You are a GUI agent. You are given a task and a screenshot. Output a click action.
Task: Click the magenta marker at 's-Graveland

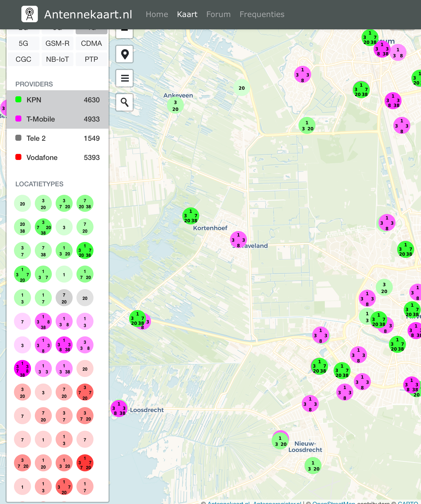tap(238, 240)
